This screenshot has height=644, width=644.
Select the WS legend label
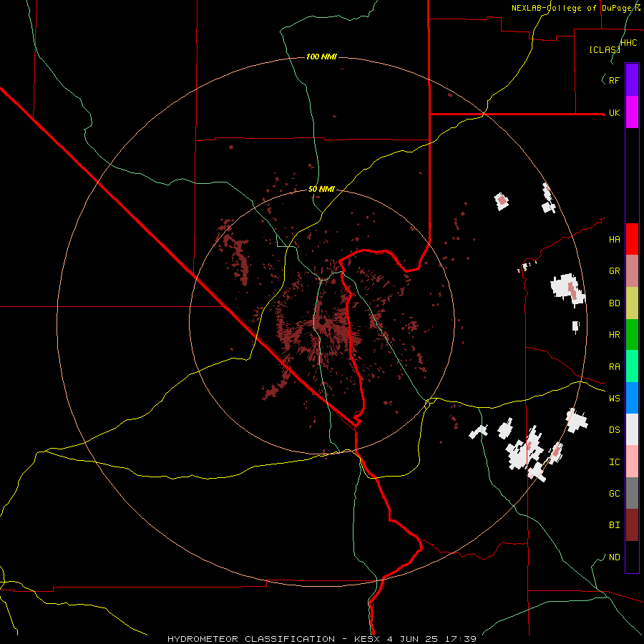614,399
